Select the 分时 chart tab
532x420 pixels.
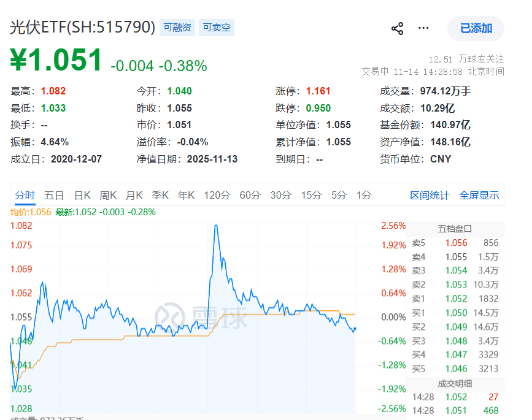(25, 196)
